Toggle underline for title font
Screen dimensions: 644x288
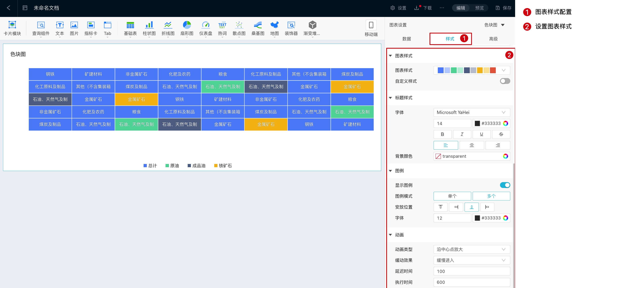click(481, 134)
